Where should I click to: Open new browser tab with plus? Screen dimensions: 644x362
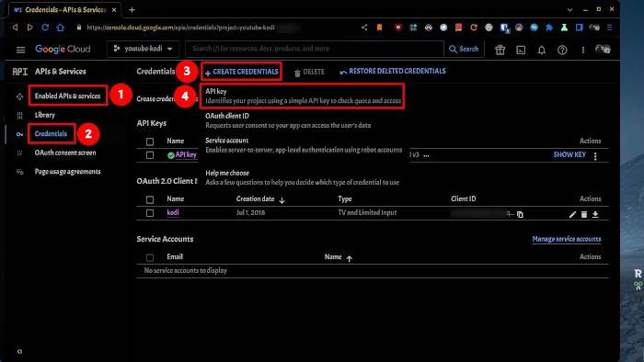[x=132, y=10]
